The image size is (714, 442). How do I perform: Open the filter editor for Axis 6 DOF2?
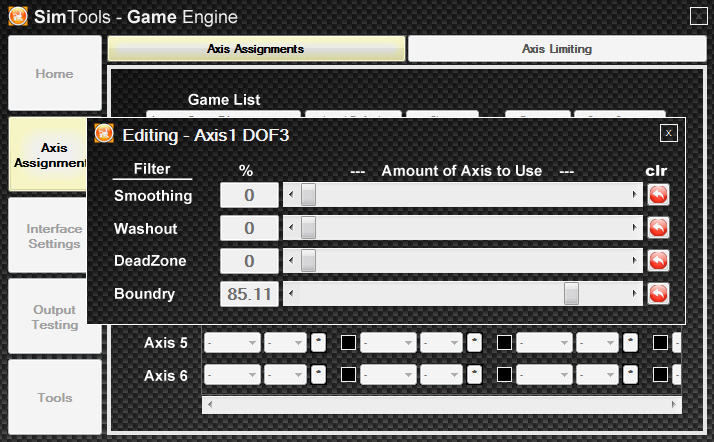[474, 375]
